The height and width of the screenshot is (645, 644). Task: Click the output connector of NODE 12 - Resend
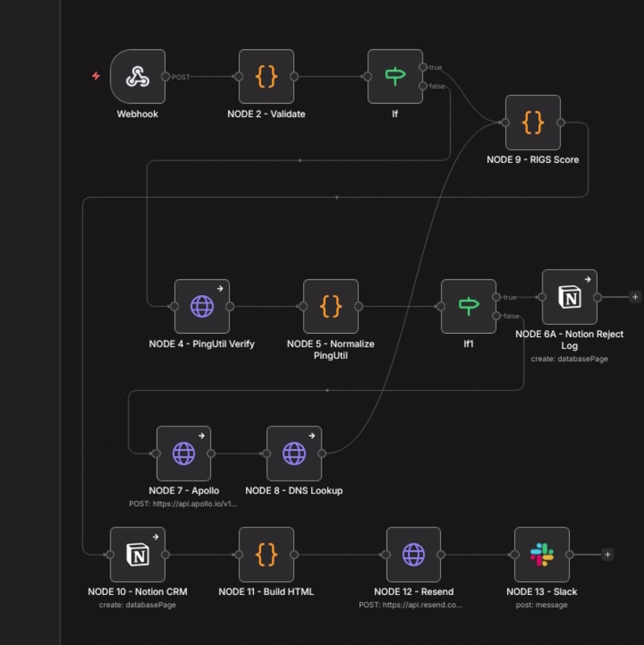click(441, 555)
